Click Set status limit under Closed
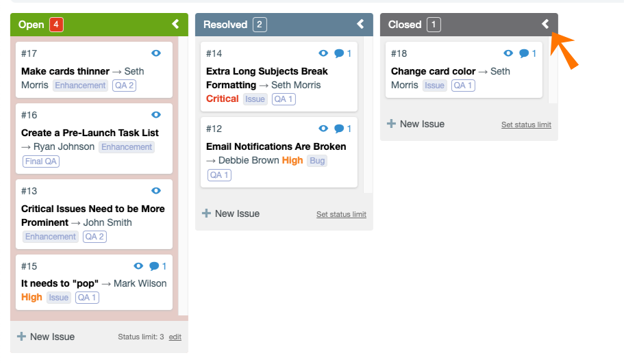This screenshot has height=364, width=624. point(526,125)
